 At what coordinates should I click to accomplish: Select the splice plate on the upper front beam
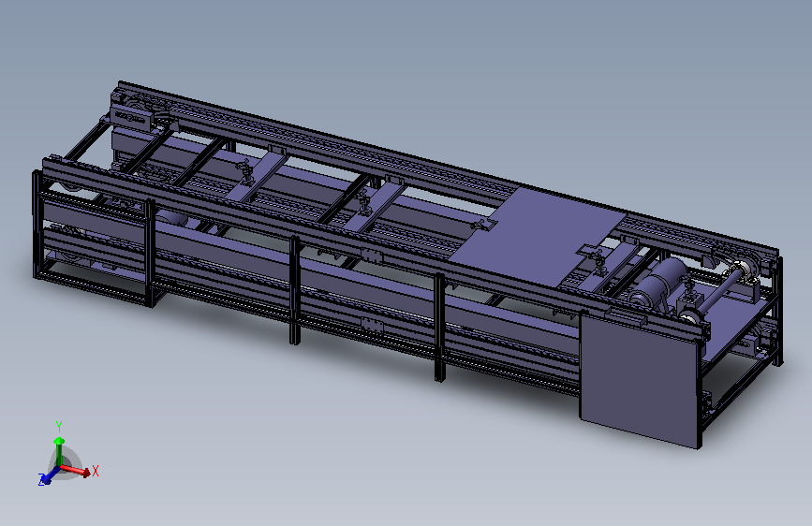(x=371, y=256)
